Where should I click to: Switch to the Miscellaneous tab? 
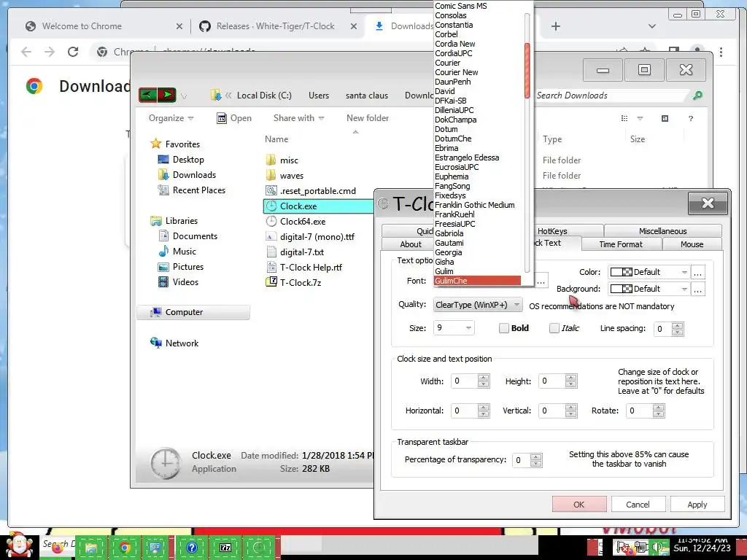662,231
